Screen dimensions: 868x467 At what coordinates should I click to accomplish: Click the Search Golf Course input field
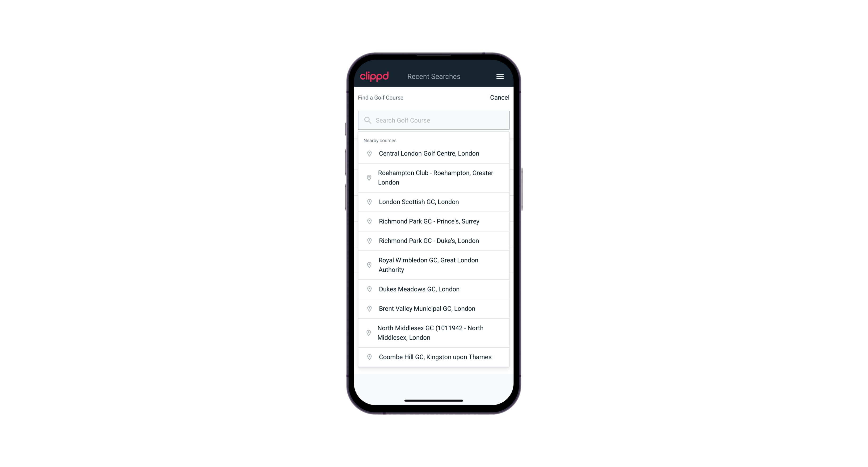click(434, 120)
